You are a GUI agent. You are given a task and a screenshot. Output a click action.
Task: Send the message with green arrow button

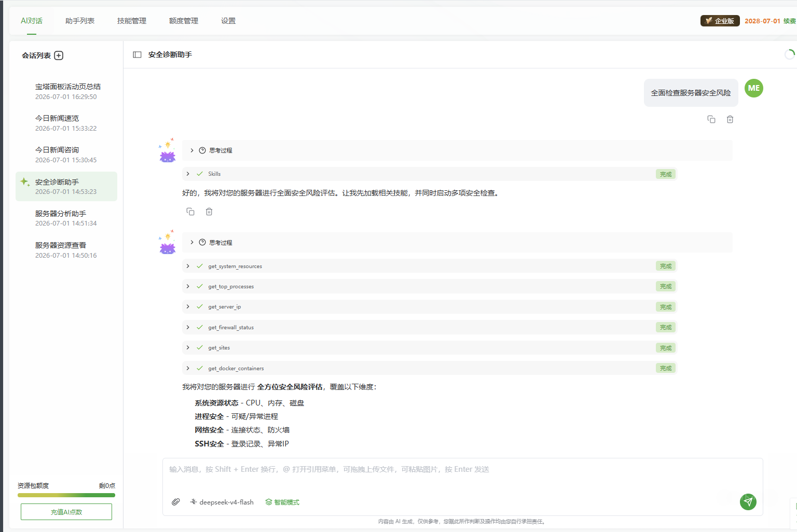[x=748, y=501]
